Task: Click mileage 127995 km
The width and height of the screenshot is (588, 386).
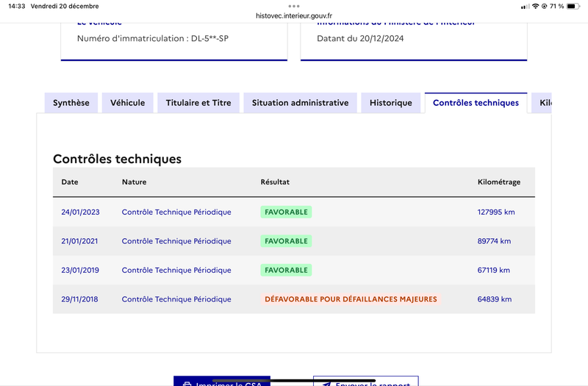Action: (x=496, y=212)
